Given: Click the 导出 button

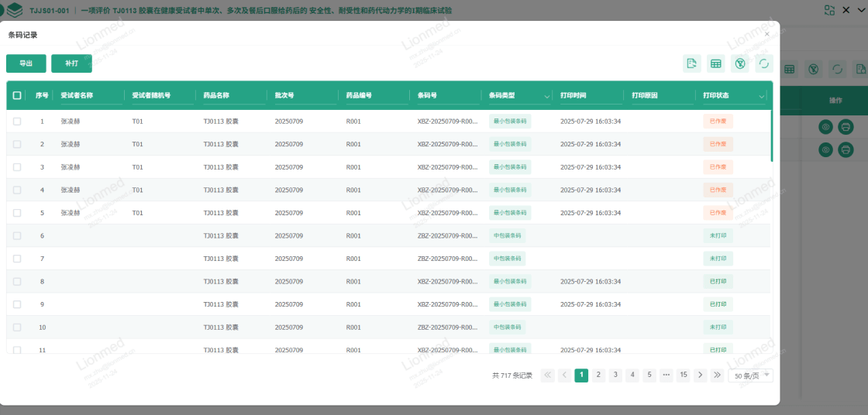Looking at the screenshot, I should point(26,63).
